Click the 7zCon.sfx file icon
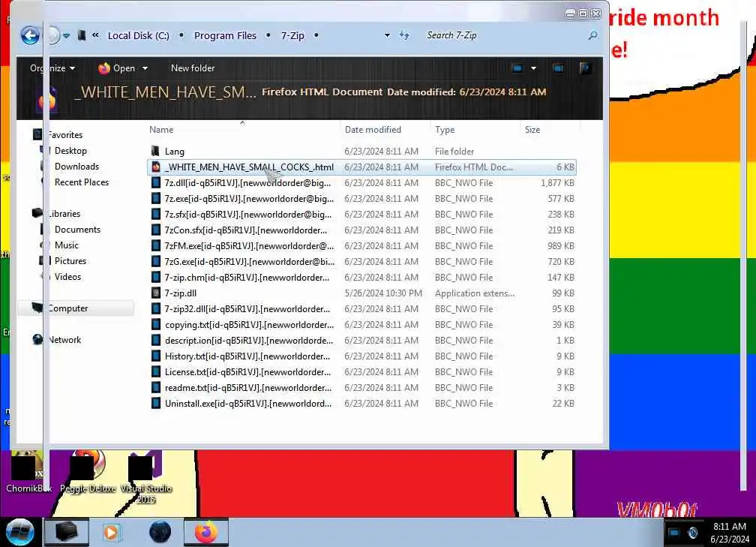Viewport: 756px width, 547px height. pyautogui.click(x=156, y=230)
